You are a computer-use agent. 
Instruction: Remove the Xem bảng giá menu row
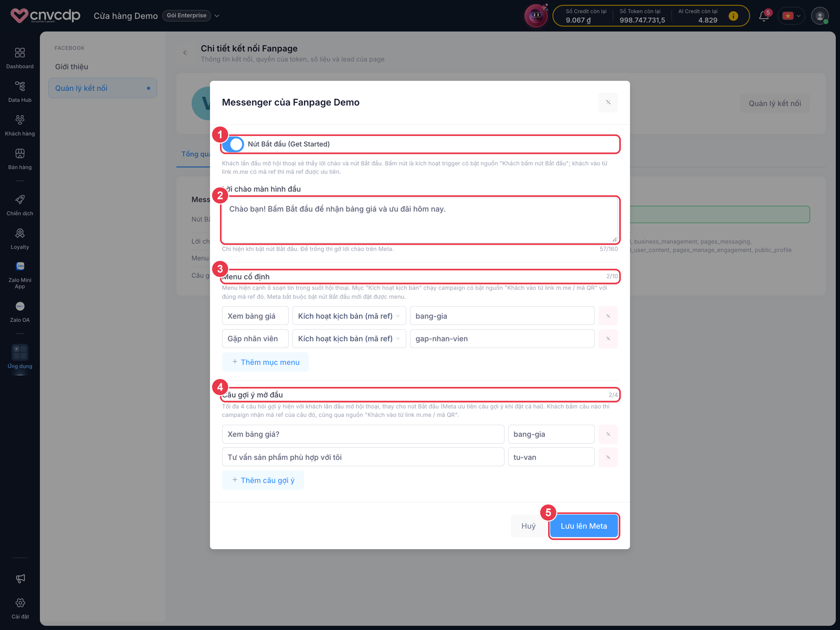click(608, 316)
